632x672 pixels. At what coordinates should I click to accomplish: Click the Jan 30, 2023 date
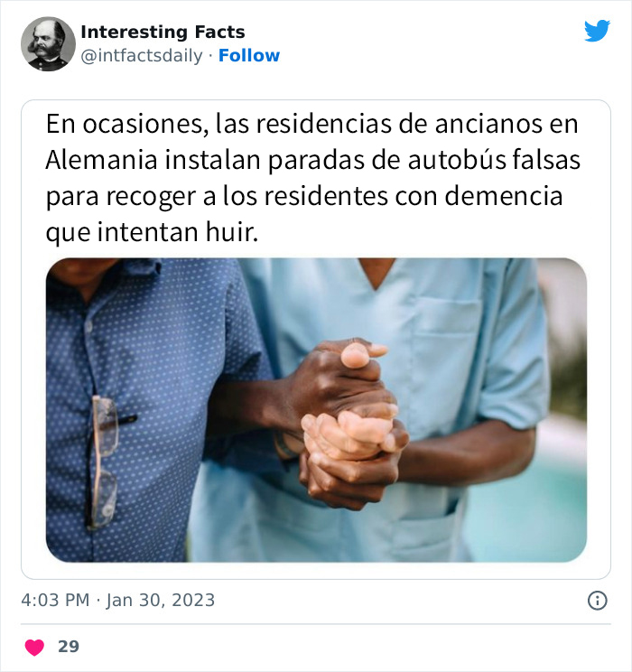point(160,601)
